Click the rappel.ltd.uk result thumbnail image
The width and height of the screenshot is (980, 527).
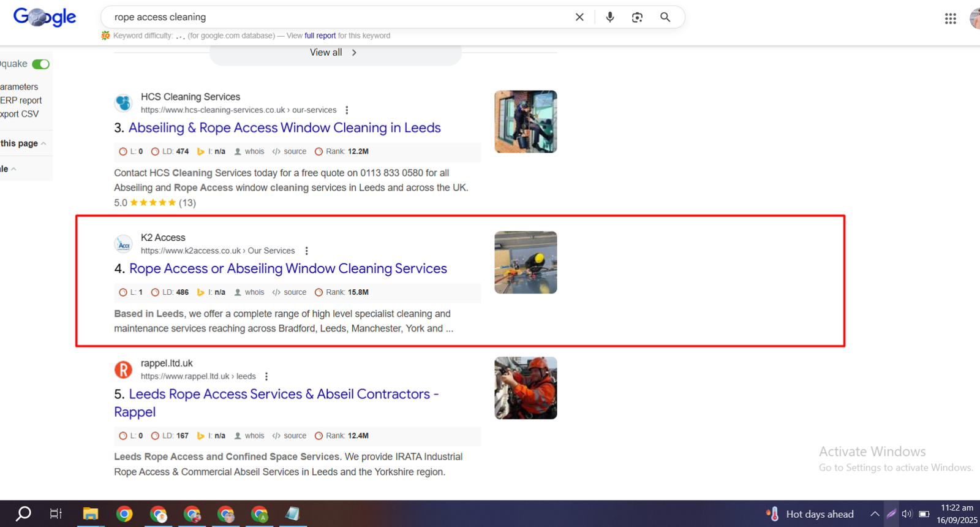coord(526,388)
